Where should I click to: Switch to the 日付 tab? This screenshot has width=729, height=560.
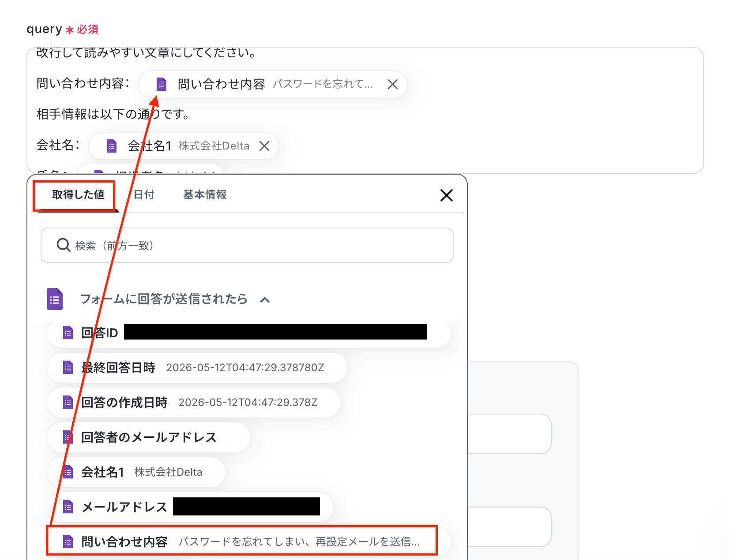[x=144, y=194]
